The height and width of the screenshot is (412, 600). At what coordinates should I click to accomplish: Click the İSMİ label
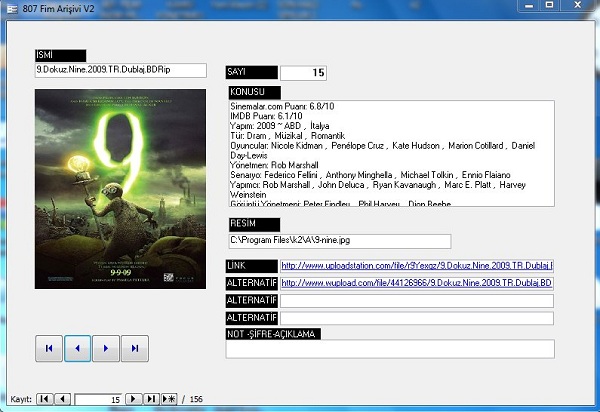[x=60, y=55]
